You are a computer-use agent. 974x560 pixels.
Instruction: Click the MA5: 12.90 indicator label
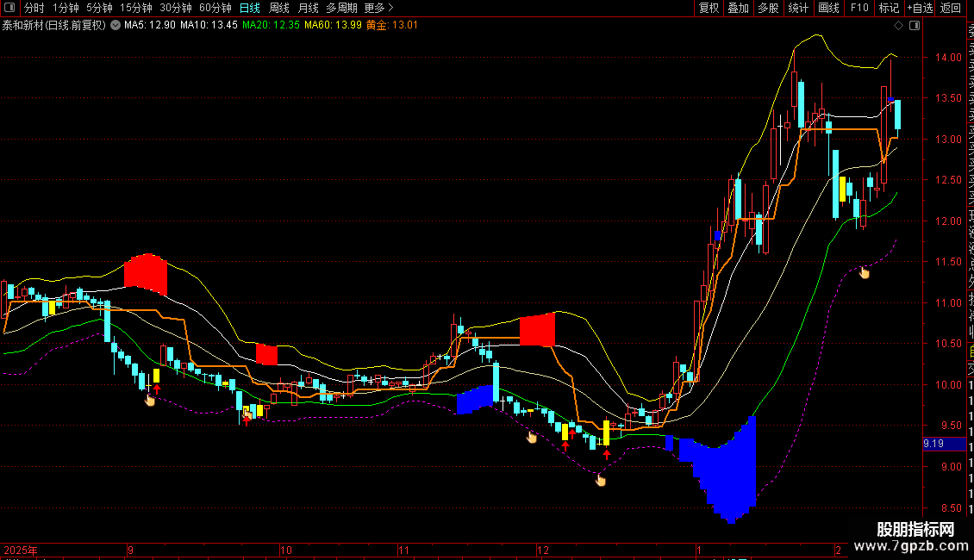(x=150, y=25)
